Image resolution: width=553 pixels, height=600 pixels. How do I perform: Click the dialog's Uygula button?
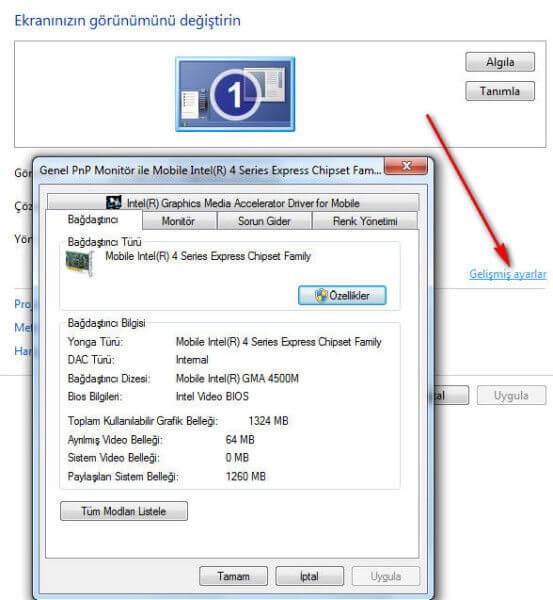[385, 576]
